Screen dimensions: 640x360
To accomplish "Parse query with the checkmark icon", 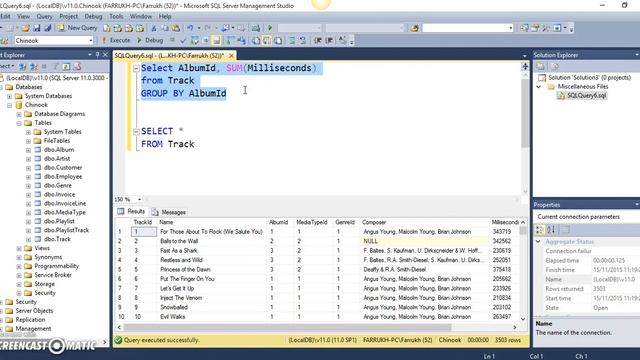I will coord(183,40).
